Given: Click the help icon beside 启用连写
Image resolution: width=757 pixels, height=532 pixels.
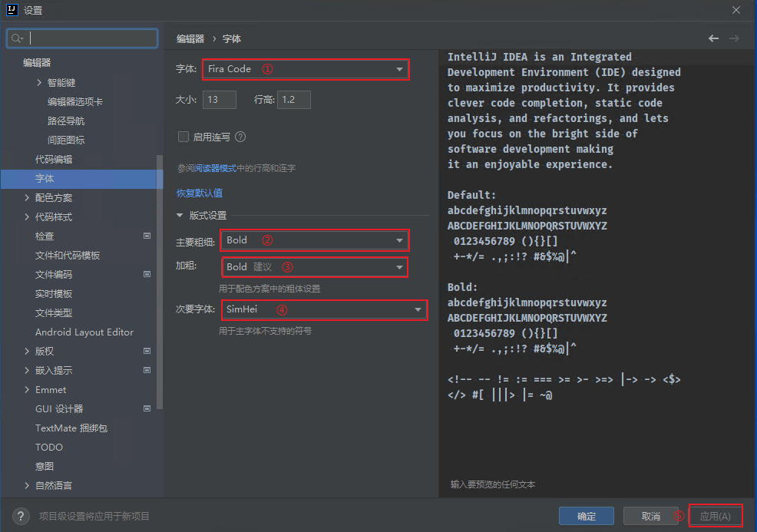Looking at the screenshot, I should click(x=240, y=137).
